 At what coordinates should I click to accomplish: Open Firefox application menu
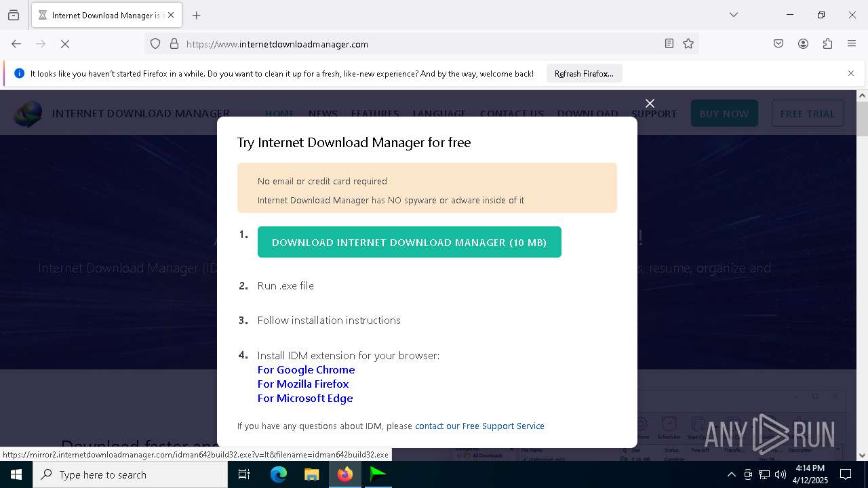pyautogui.click(x=852, y=44)
